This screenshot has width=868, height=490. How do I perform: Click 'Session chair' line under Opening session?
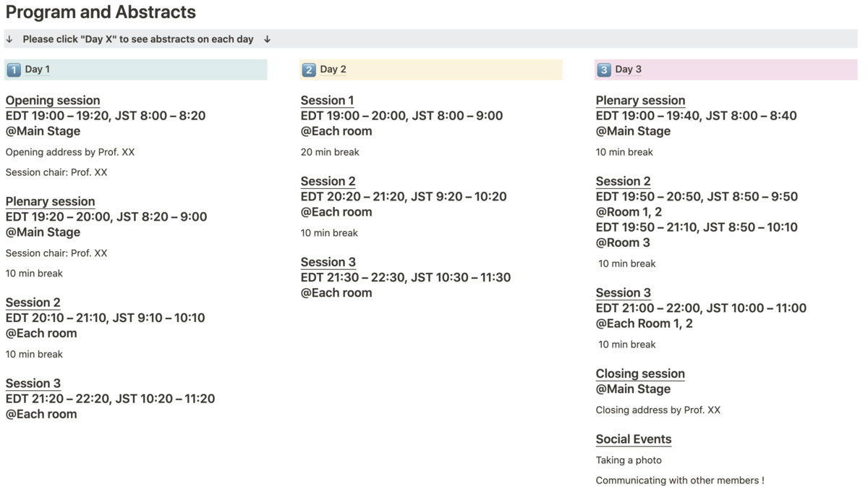[56, 172]
